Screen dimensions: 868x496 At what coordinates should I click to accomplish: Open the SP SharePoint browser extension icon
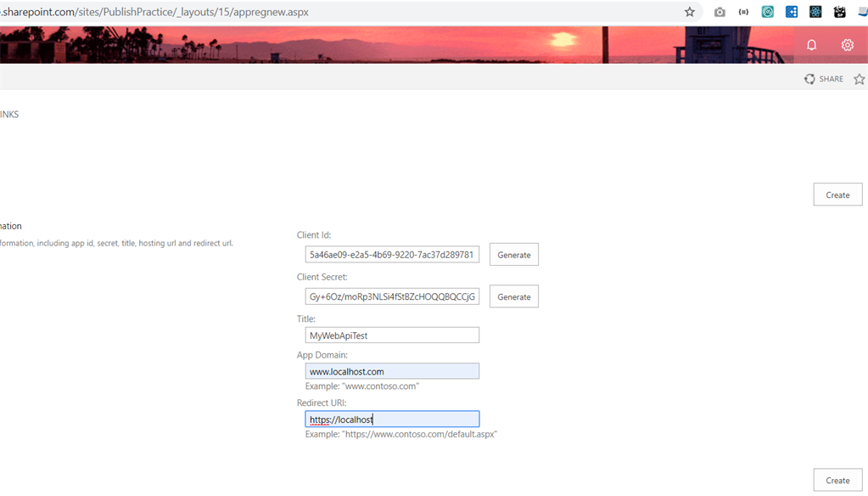point(838,12)
